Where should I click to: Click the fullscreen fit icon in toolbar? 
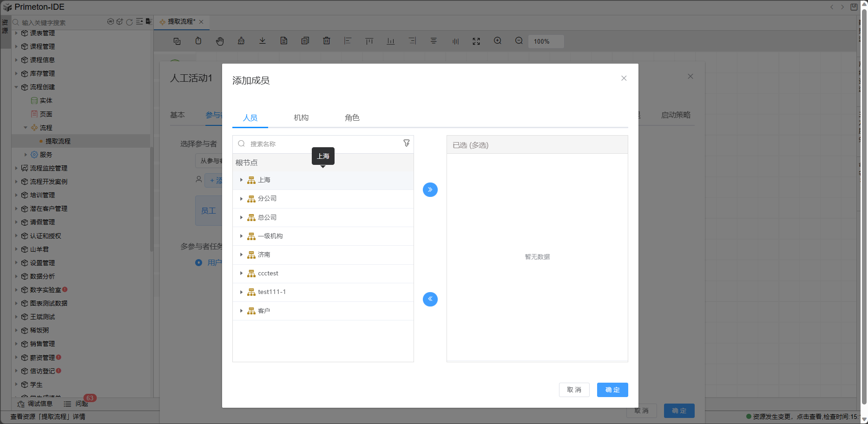(476, 41)
